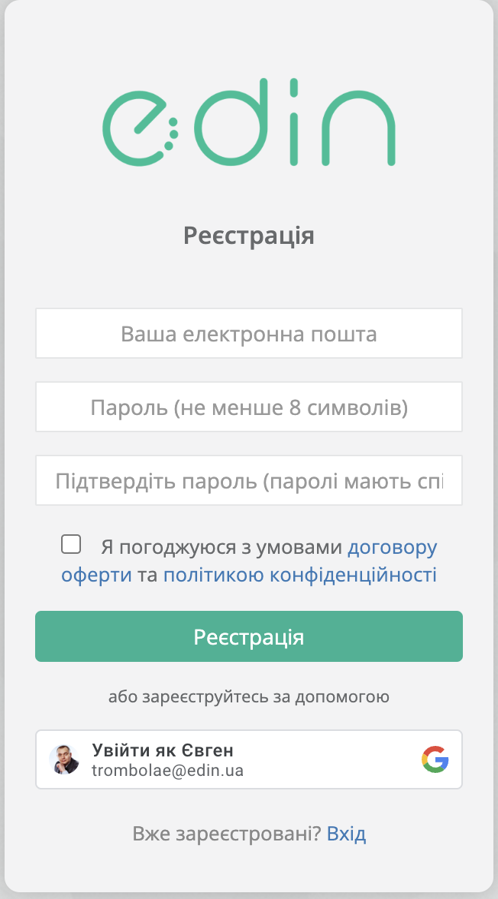The width and height of the screenshot is (498, 899).
Task: Open the 'договору' offer agreement link
Action: 393,548
